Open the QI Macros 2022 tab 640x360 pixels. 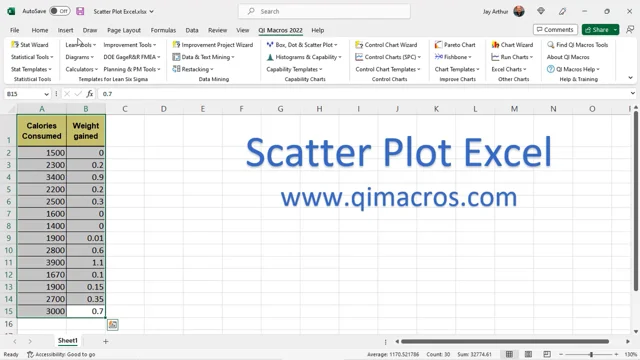click(x=280, y=30)
